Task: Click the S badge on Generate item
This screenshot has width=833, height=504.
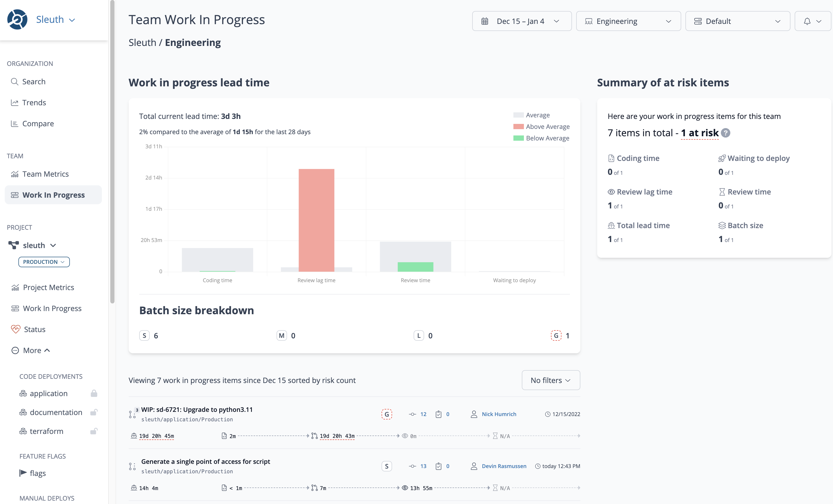Action: click(387, 466)
